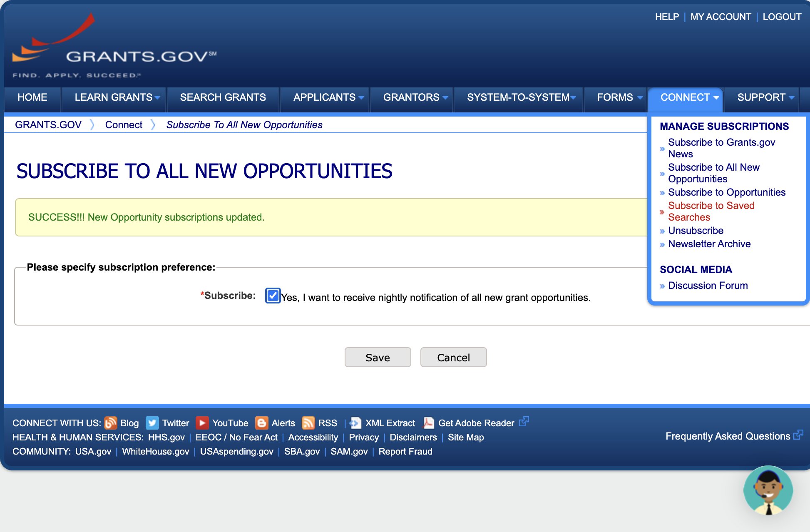Click GRANTS.GOV breadcrumb link

point(48,125)
